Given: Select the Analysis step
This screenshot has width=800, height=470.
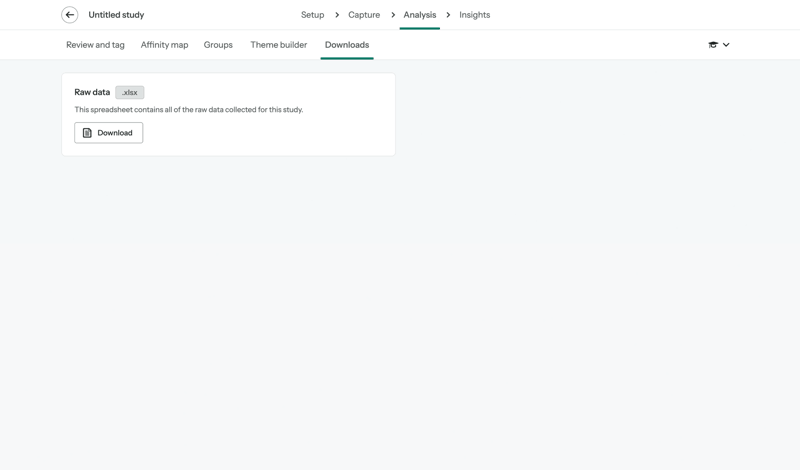Looking at the screenshot, I should pos(420,15).
